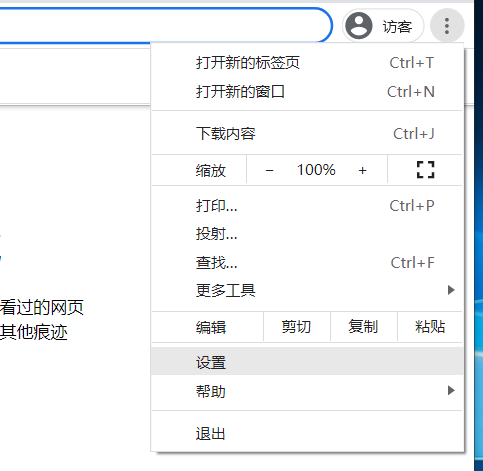Click the 100% zoom level value
Viewport: 483px width, 471px height.
316,170
